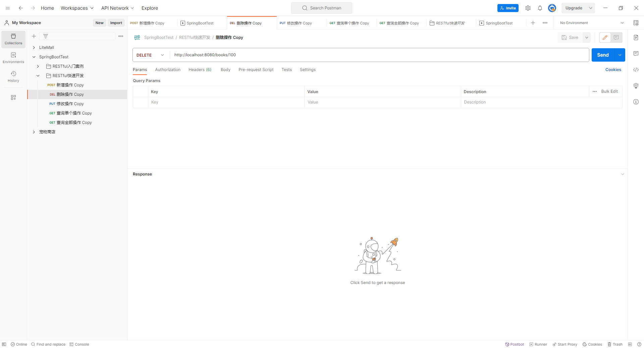644x348 pixels.
Task: Go forward with the right arrow
Action: (33, 8)
